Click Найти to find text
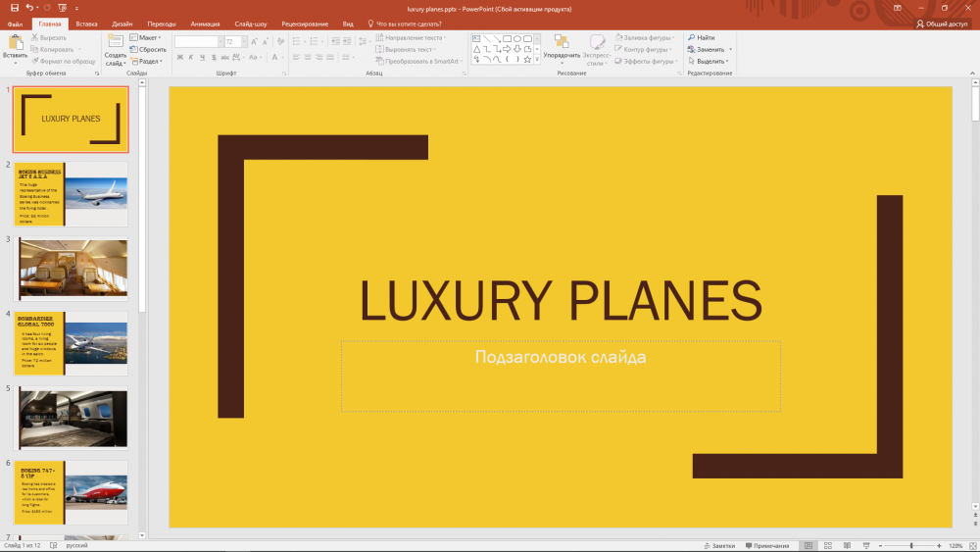Screen dimensions: 980x552 point(702,37)
